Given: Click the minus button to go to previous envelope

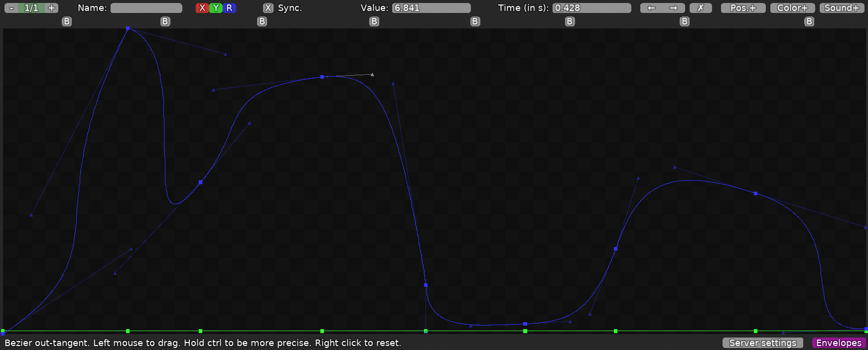Looking at the screenshot, I should coord(11,8).
